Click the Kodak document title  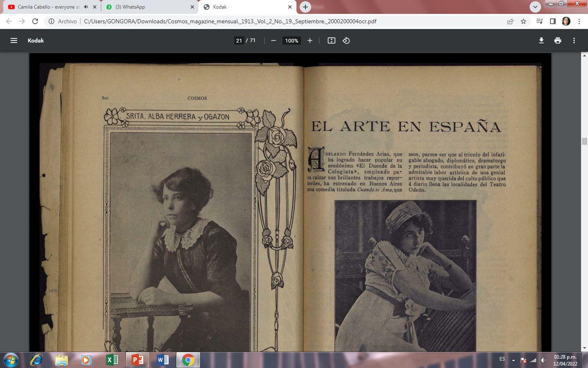36,40
